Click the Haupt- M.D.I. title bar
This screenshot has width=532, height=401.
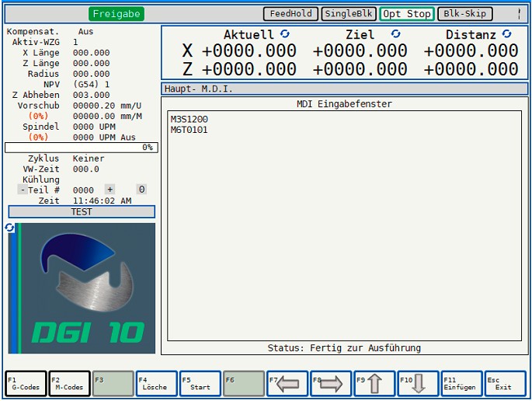[x=344, y=89]
